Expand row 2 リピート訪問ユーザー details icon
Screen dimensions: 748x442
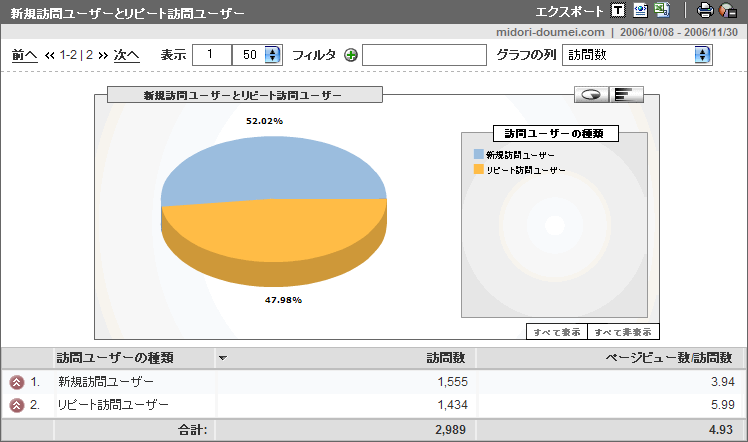tap(16, 404)
